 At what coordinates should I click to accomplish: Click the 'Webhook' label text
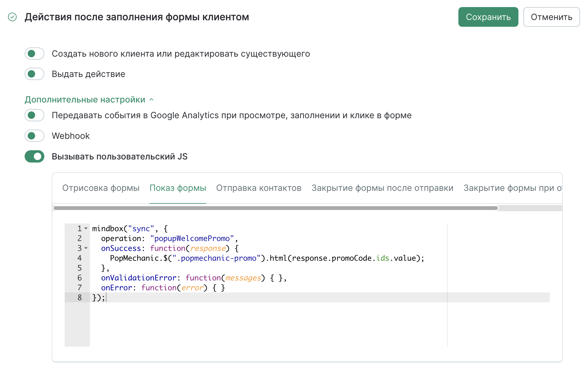pos(70,136)
